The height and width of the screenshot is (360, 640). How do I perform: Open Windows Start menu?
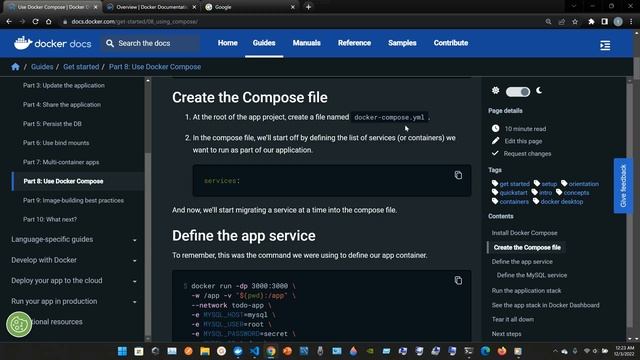[x=122, y=351]
